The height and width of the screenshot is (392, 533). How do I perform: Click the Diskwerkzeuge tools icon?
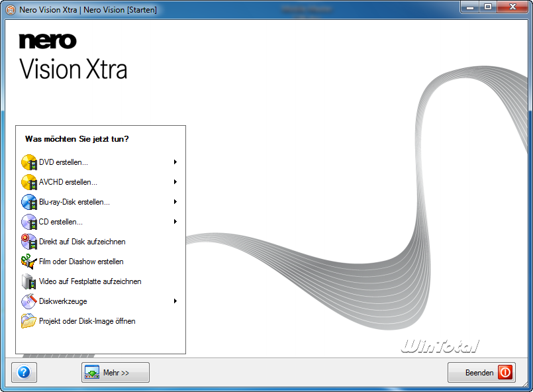click(x=29, y=301)
